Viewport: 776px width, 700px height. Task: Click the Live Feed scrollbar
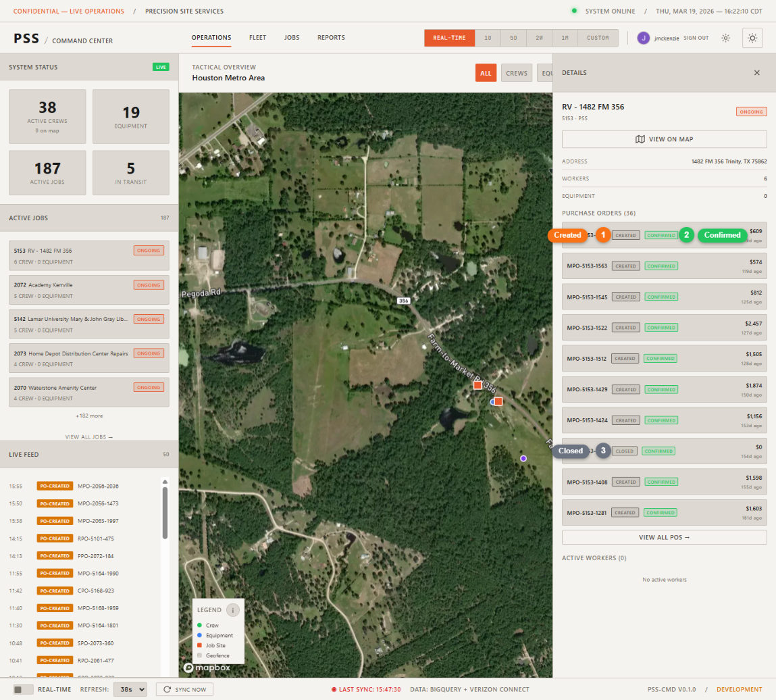pos(165,510)
